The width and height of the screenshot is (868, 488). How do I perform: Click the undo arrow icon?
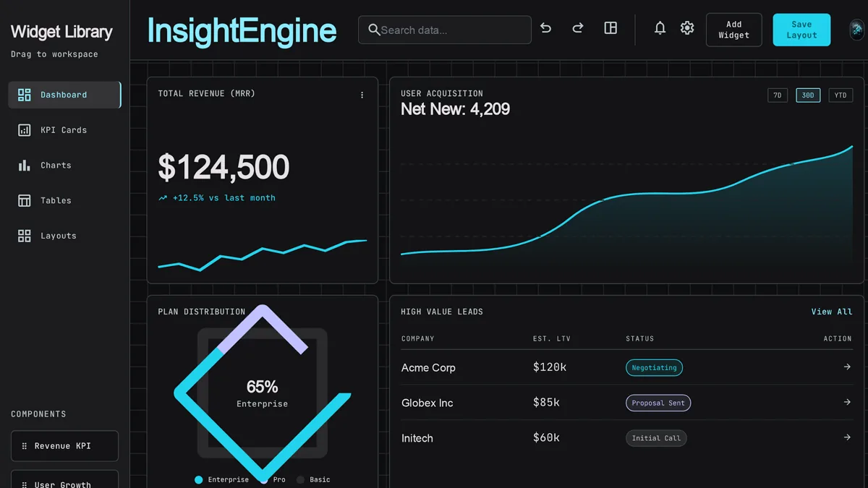(546, 28)
